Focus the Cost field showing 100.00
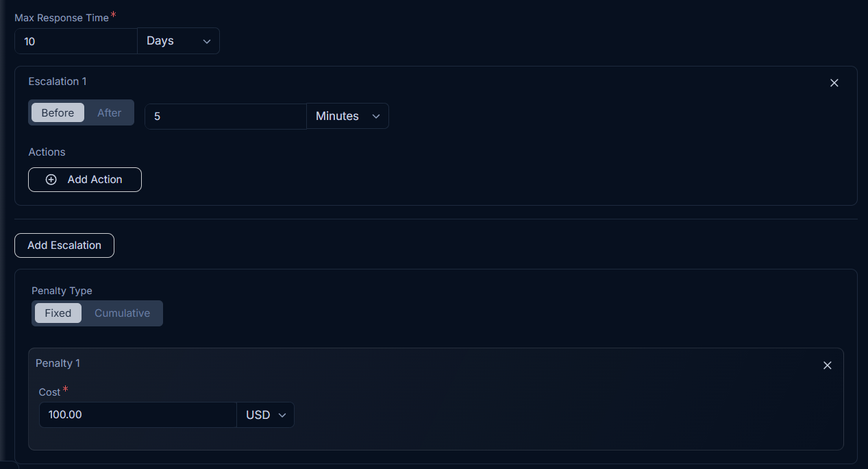The height and width of the screenshot is (469, 868). pyautogui.click(x=138, y=415)
